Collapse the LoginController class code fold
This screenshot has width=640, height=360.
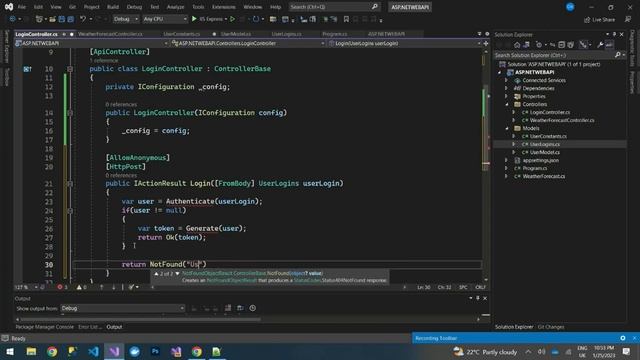(x=70, y=69)
